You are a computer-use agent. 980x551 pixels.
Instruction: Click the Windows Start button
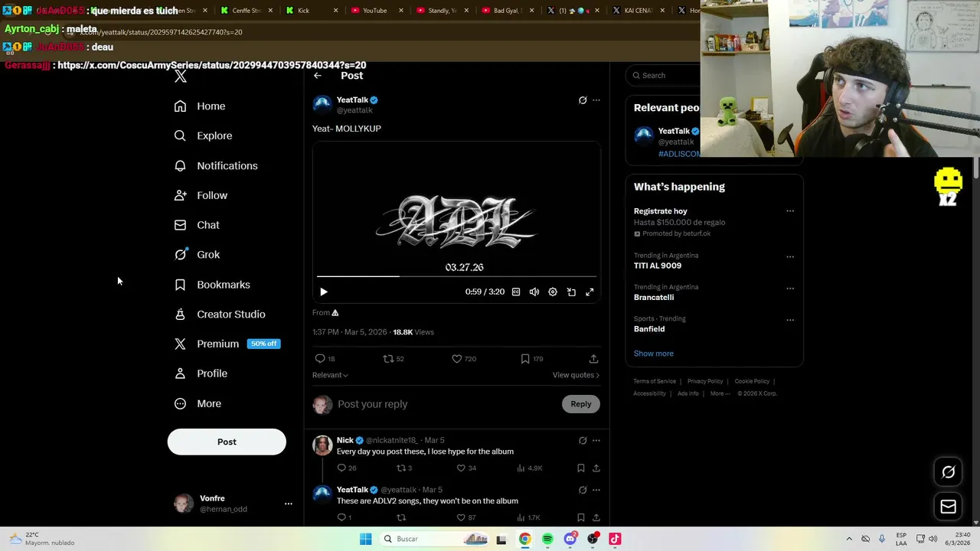tap(366, 539)
